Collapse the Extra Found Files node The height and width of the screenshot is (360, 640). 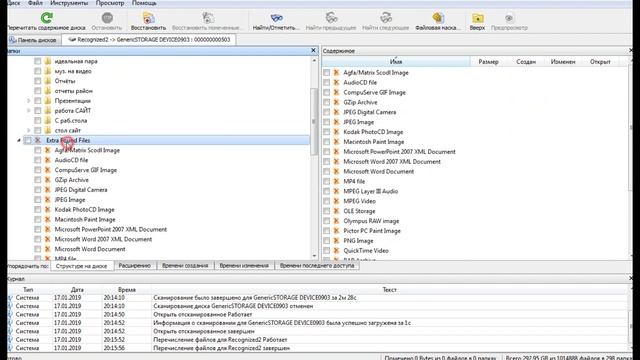point(19,140)
